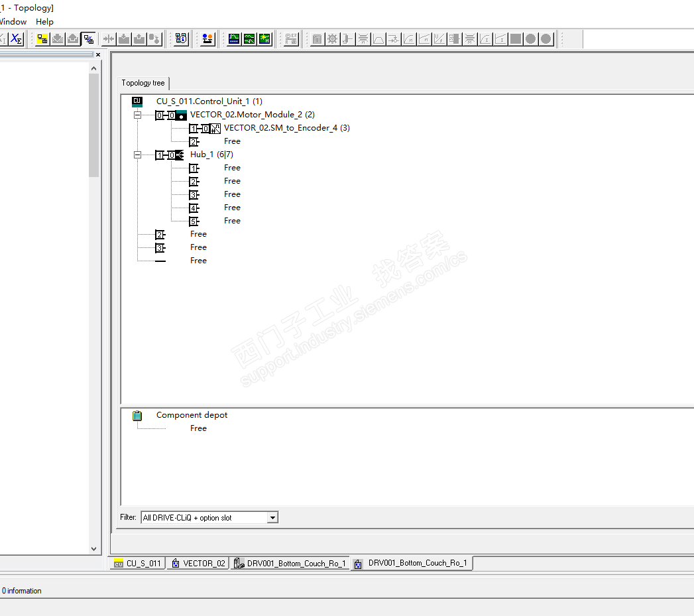Select CU_S_011.Control_Unit_1 (1) in tree

pos(209,101)
